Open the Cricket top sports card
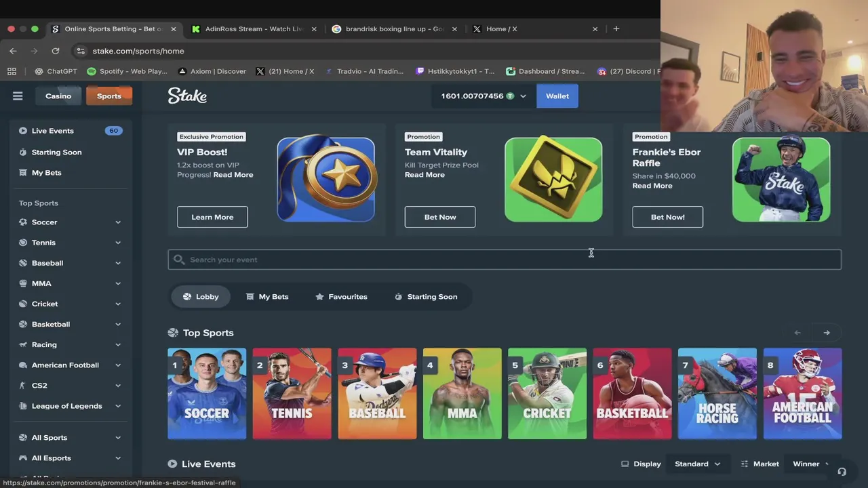 [x=547, y=394]
